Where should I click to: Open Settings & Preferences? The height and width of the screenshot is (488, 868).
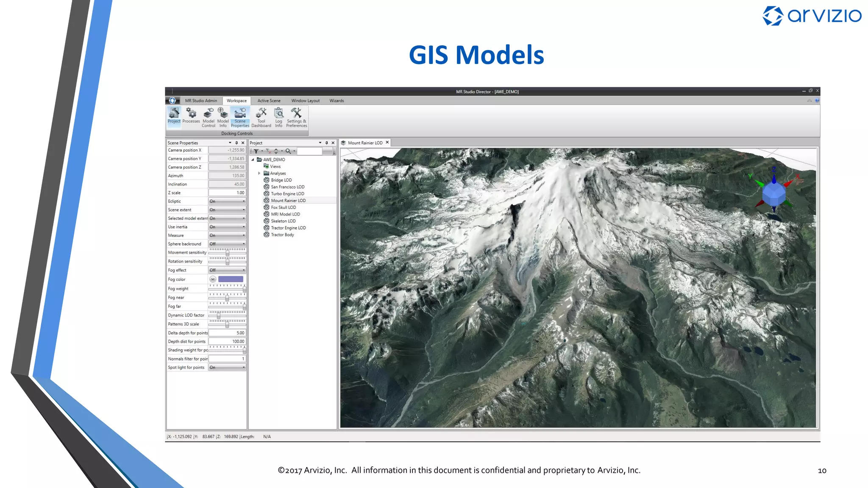coord(296,116)
